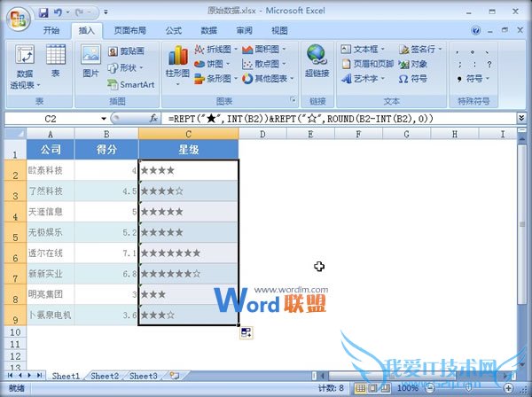The width and height of the screenshot is (532, 397).
Task: Click the vertical scrollbar thumb
Action: tap(522, 224)
